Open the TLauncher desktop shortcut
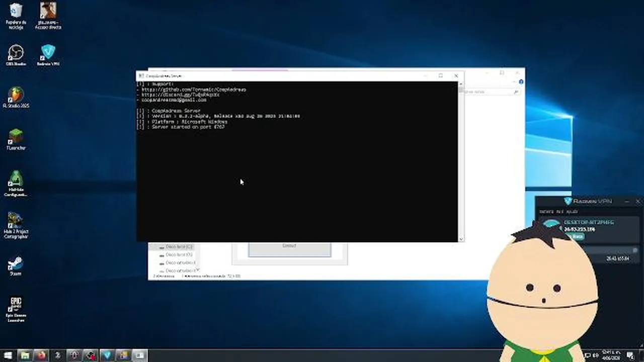Screen dimensions: 644x362 click(x=16, y=140)
